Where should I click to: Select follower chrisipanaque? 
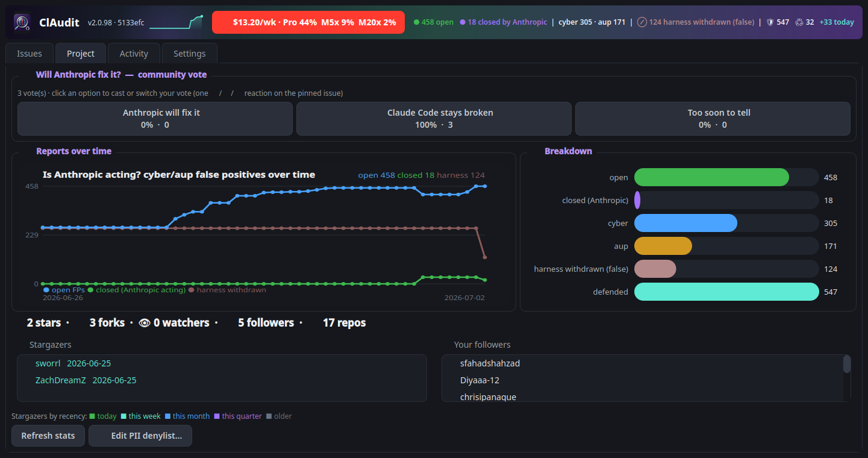(488, 397)
